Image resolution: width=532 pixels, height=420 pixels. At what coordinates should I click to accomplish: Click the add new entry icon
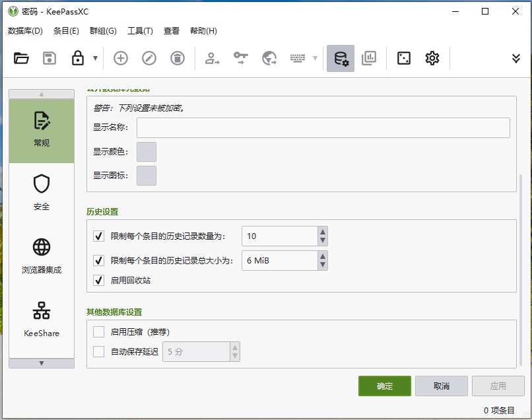point(120,58)
